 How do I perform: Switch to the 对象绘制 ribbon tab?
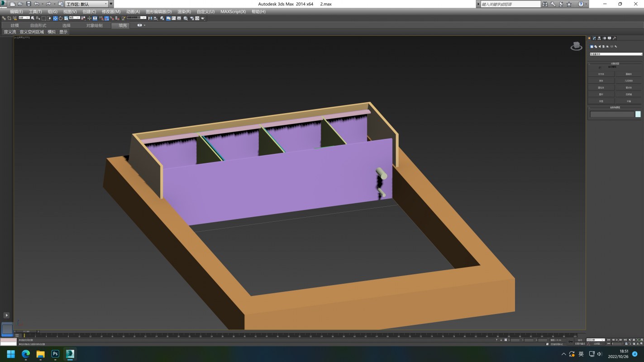95,25
